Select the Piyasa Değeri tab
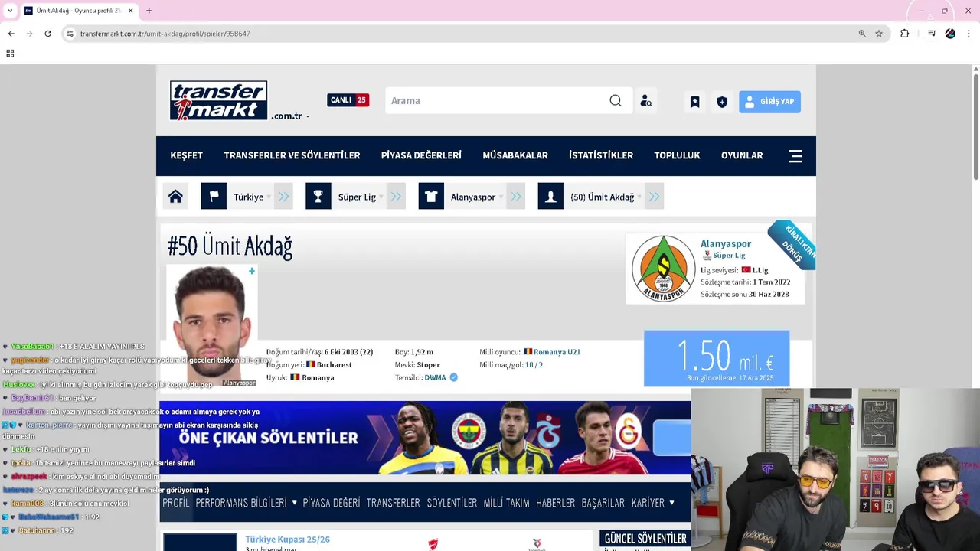980x551 pixels. pyautogui.click(x=331, y=503)
